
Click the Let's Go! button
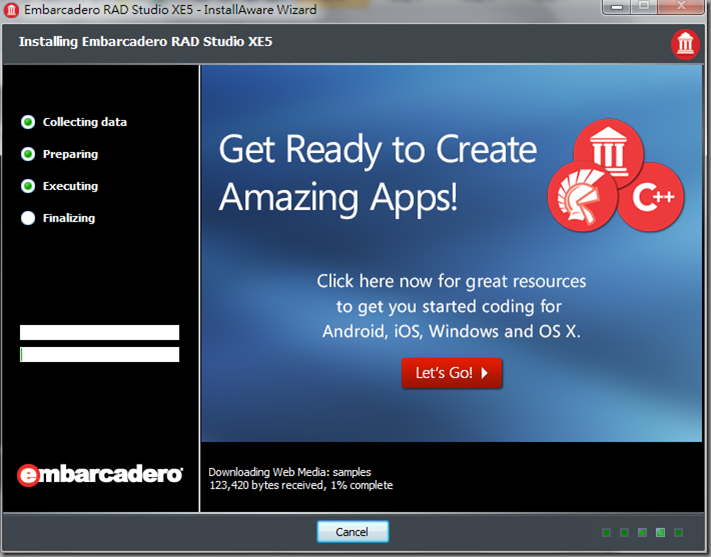point(452,373)
